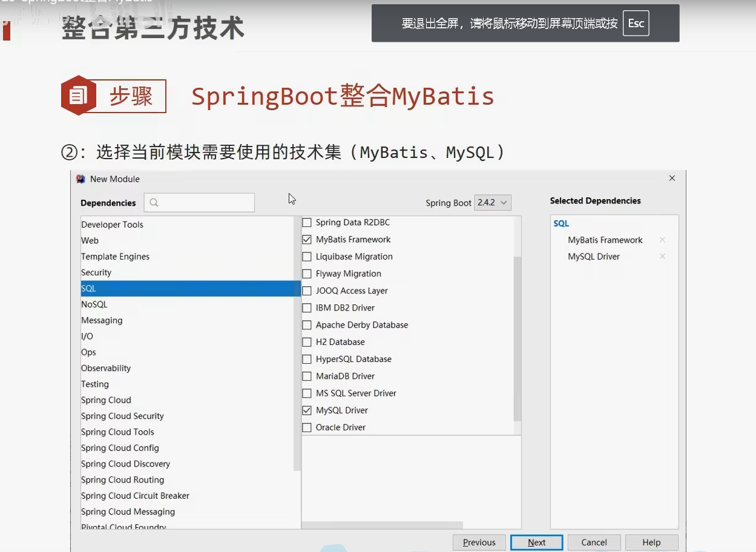Uncheck the MySQL Driver checkbox
Screen dimensions: 756x552
click(x=307, y=410)
